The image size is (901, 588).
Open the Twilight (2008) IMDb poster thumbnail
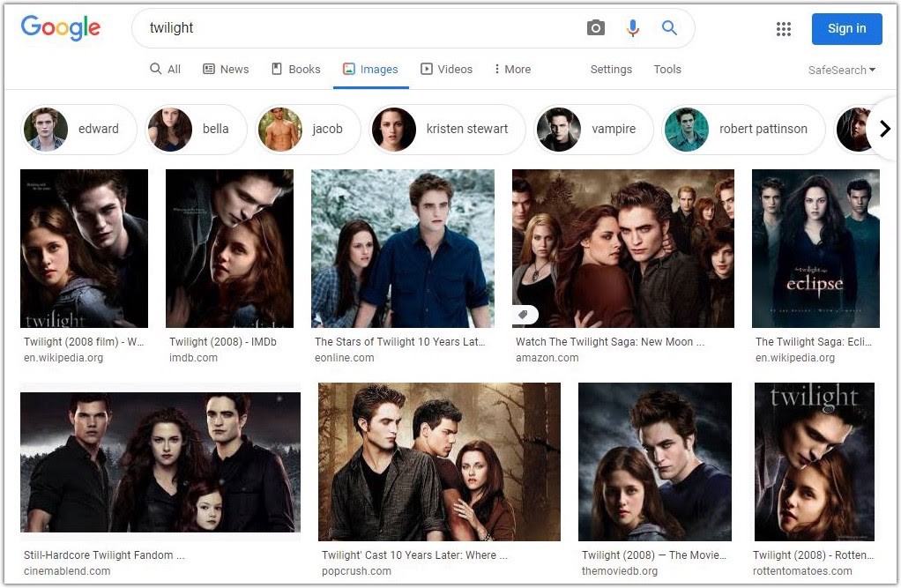tap(229, 249)
